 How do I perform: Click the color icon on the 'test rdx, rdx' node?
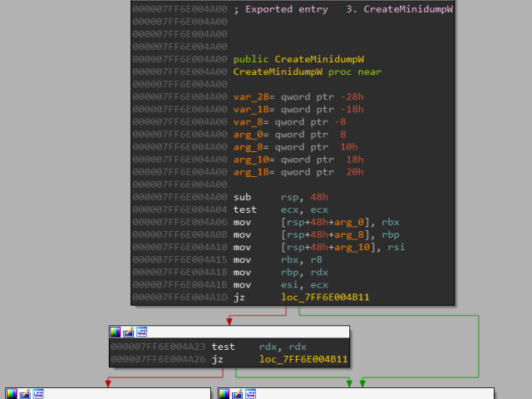(115, 332)
